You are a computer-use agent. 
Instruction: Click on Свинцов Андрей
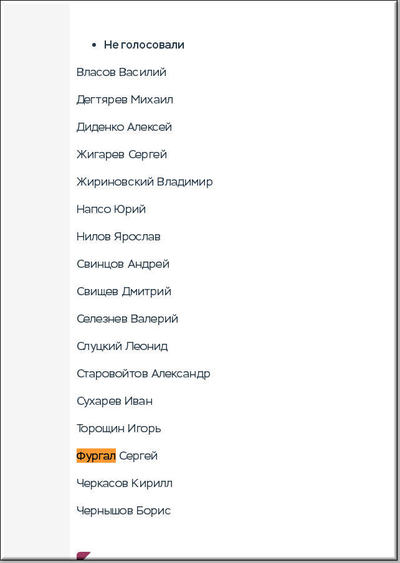click(123, 264)
